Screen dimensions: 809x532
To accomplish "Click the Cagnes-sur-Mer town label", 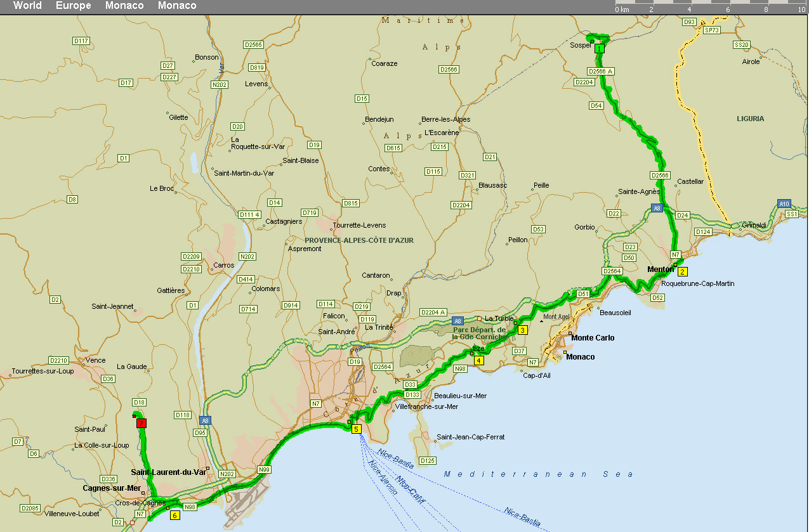I will point(111,488).
